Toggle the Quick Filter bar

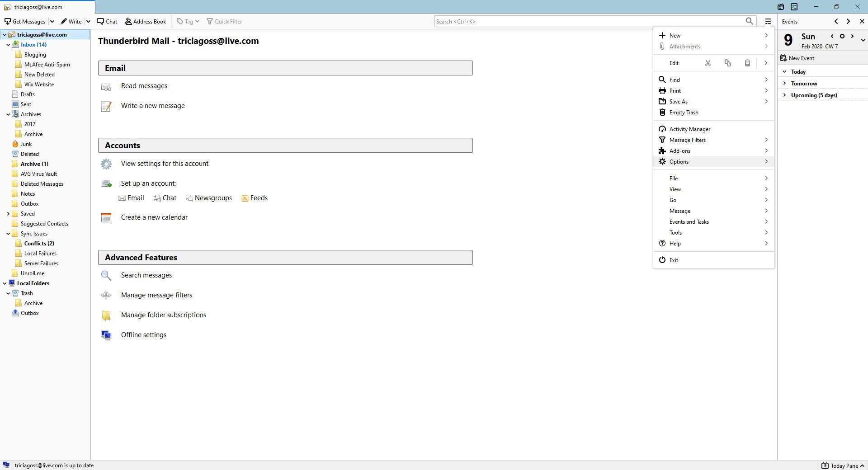coord(224,21)
